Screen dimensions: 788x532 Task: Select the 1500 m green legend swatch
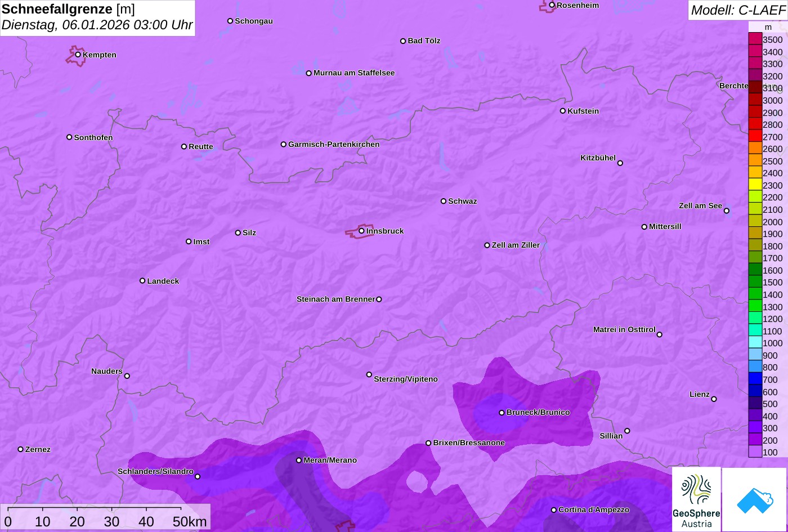click(755, 282)
